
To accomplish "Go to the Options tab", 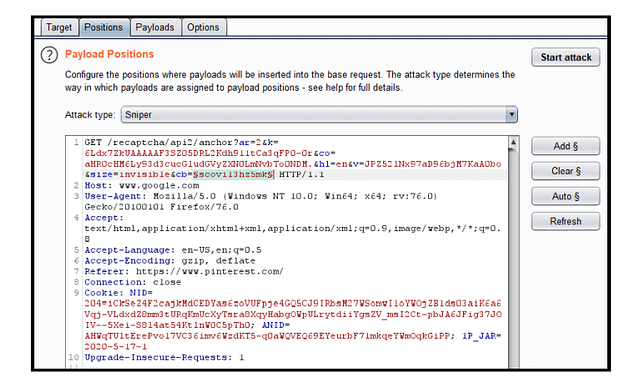I will click(x=203, y=27).
